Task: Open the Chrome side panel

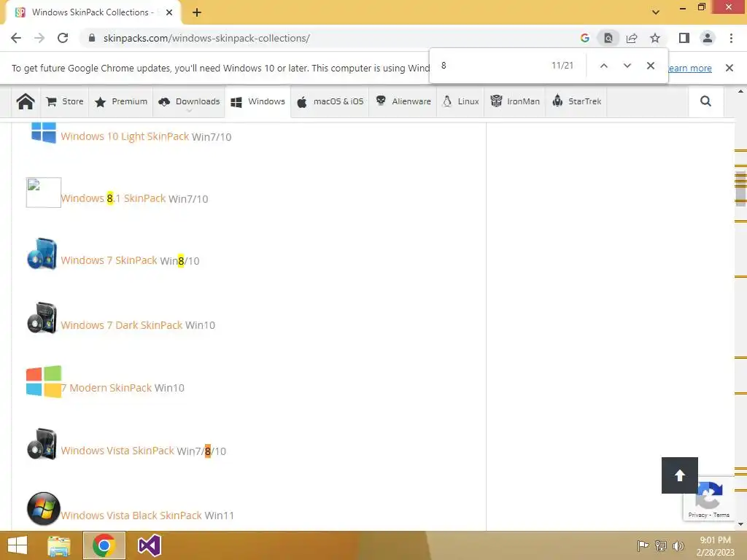Action: (x=684, y=38)
